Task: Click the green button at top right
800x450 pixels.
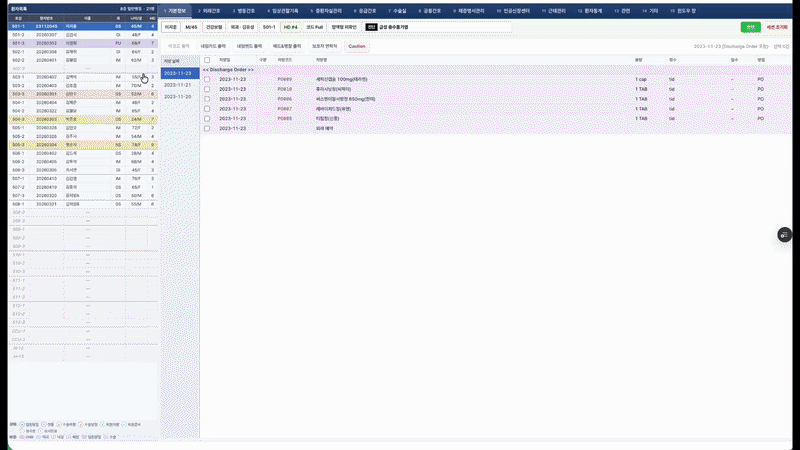Action: [x=751, y=27]
